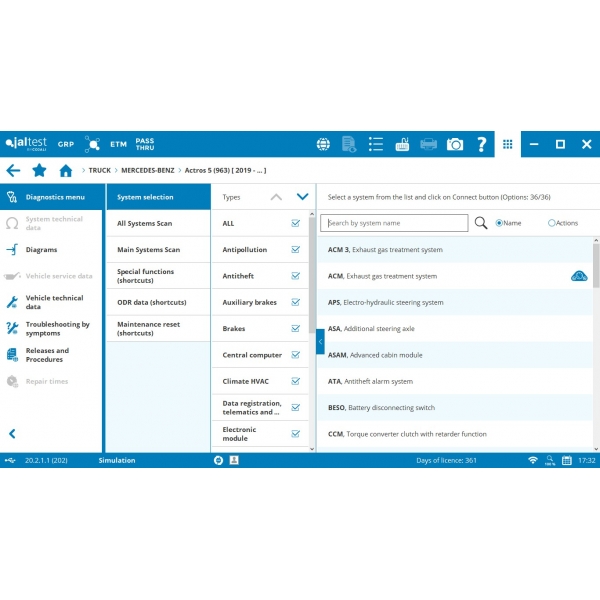
Task: Select the Actions radio button
Action: [x=552, y=223]
